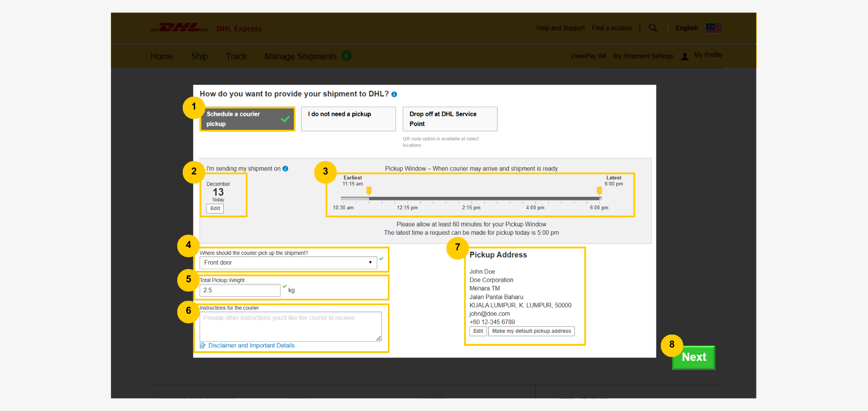Choose Drop off at DHL Service Point
868x411 pixels.
pos(450,119)
